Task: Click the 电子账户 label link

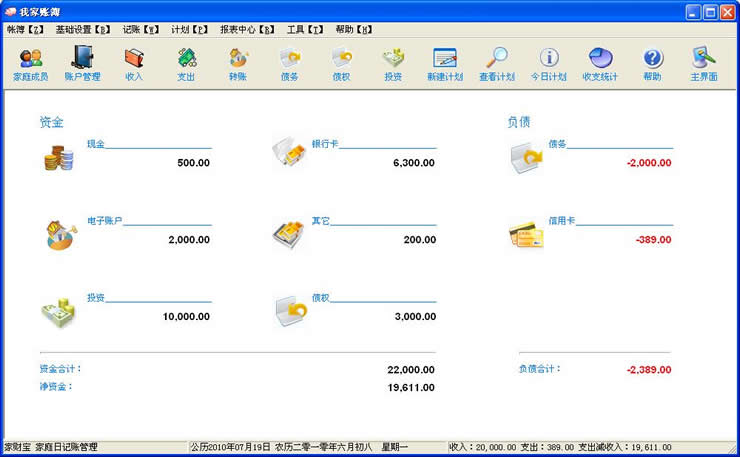Action: coord(105,220)
